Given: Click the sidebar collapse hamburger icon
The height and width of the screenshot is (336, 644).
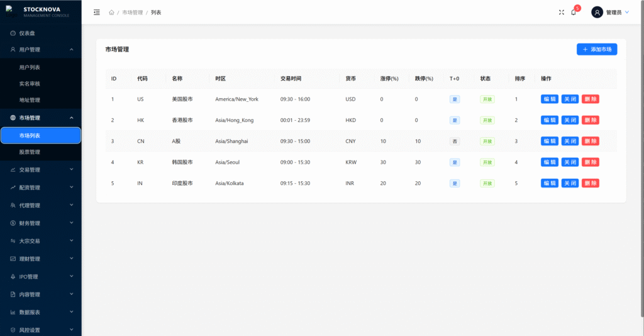Looking at the screenshot, I should click(x=96, y=12).
